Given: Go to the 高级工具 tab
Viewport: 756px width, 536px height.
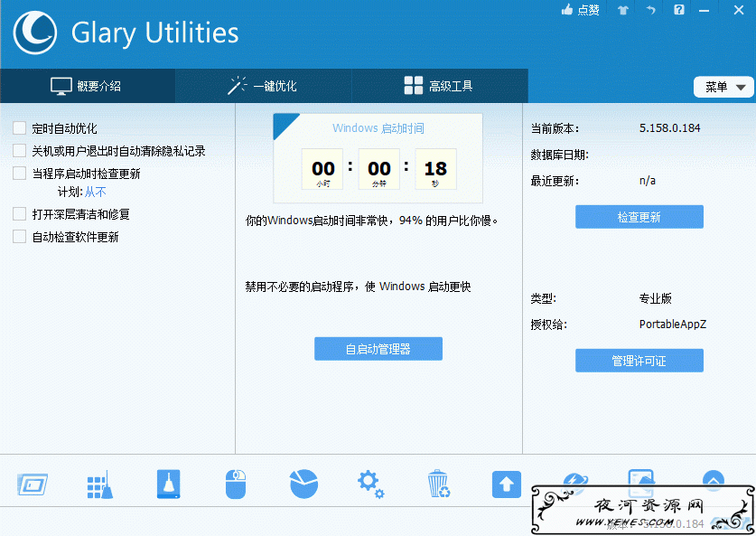Looking at the screenshot, I should tap(440, 86).
